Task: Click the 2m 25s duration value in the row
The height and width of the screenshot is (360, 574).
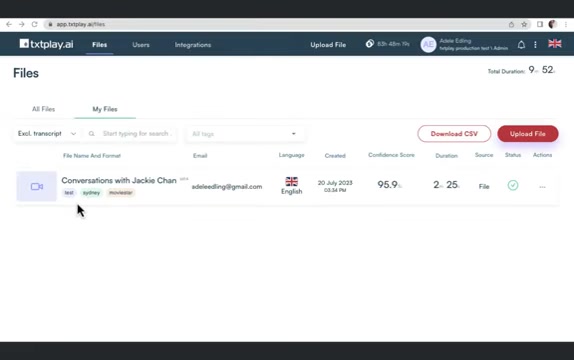Action: 446,185
